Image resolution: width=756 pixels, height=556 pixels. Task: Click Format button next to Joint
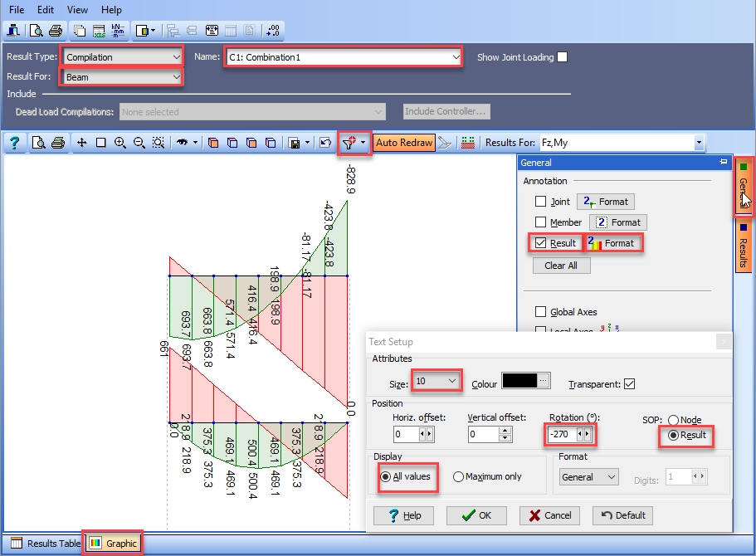tap(606, 202)
